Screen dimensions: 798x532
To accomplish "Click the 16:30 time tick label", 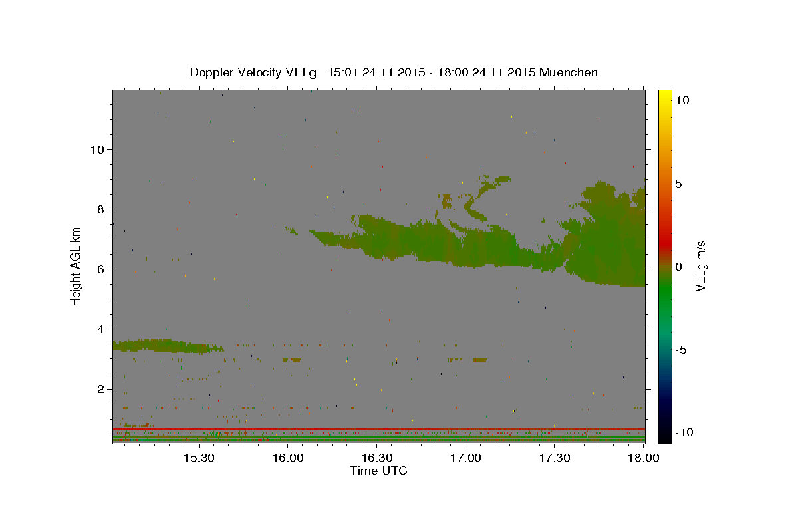I will [377, 458].
